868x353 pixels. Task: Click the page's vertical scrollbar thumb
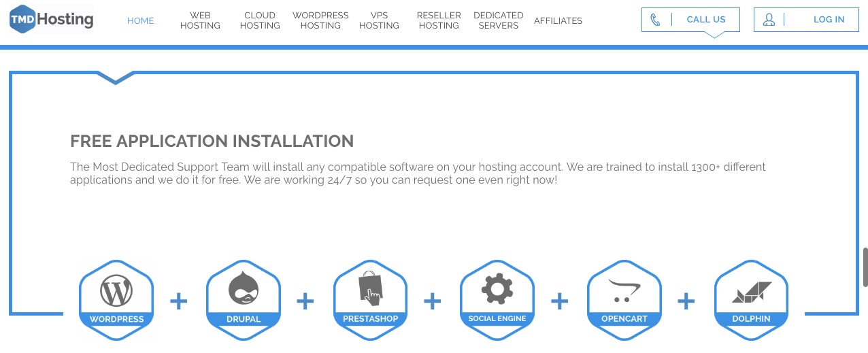pyautogui.click(x=865, y=267)
